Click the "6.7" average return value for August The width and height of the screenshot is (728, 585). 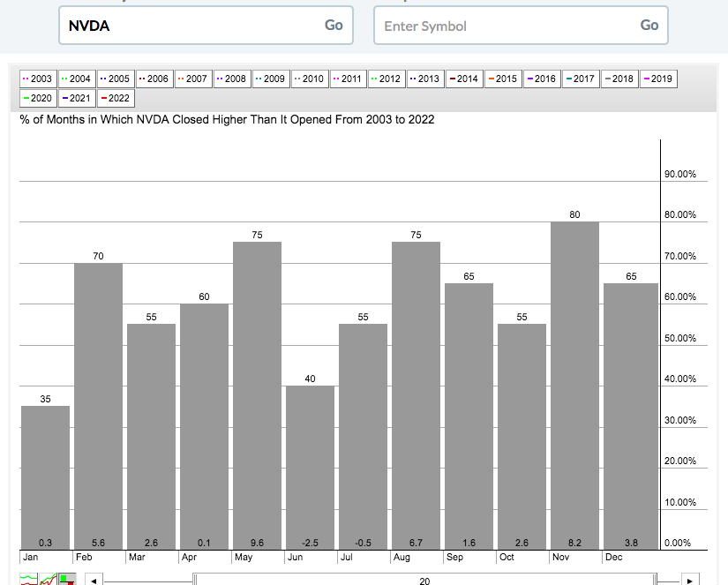416,543
